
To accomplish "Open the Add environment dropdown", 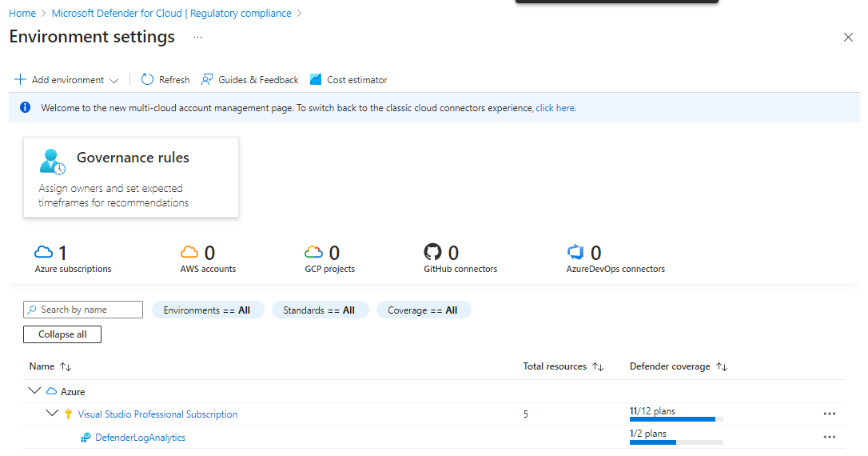I will (x=67, y=80).
